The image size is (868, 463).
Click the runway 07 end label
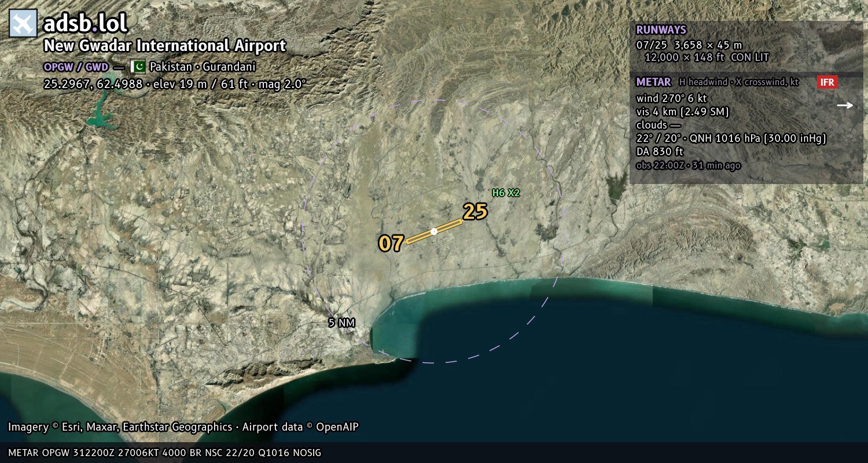pos(391,244)
